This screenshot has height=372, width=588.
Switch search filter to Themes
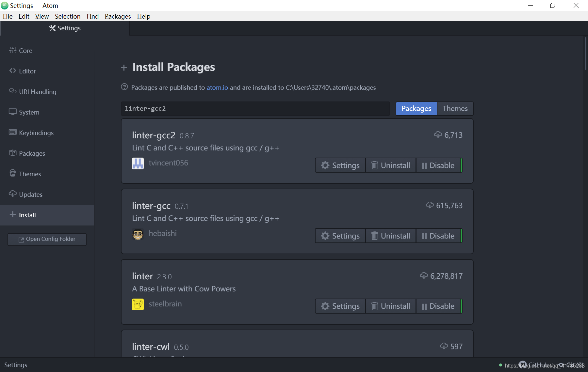(x=455, y=109)
